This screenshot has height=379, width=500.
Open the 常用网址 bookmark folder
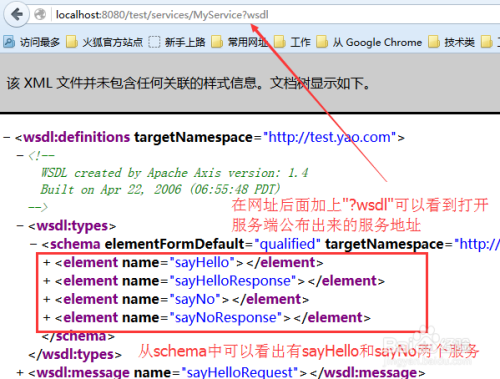(239, 42)
